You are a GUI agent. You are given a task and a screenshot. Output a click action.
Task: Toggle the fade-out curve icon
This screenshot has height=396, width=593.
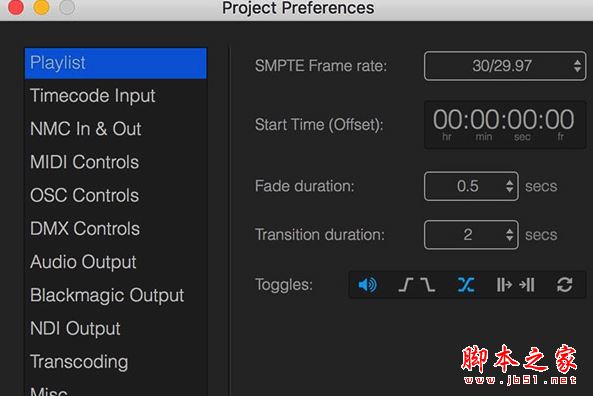tap(428, 285)
